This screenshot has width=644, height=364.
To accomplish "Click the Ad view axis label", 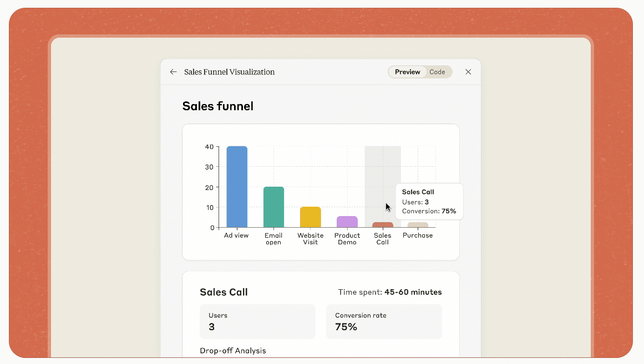I will [x=236, y=235].
